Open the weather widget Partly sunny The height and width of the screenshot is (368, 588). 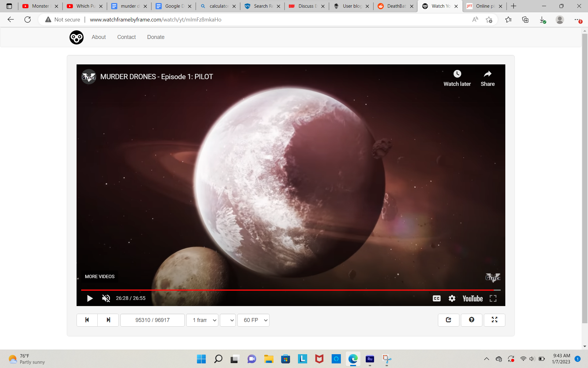[27, 359]
